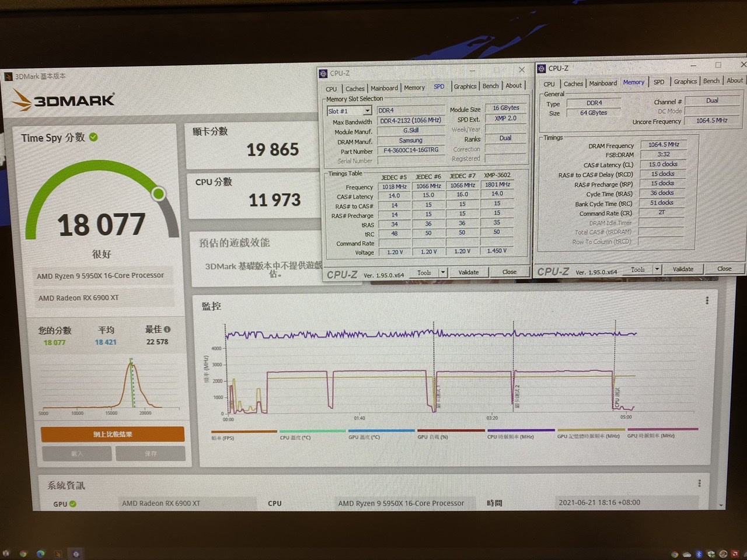This screenshot has height=560, width=747.
Task: Click the cloud icon in the system tray
Action: tap(686, 554)
